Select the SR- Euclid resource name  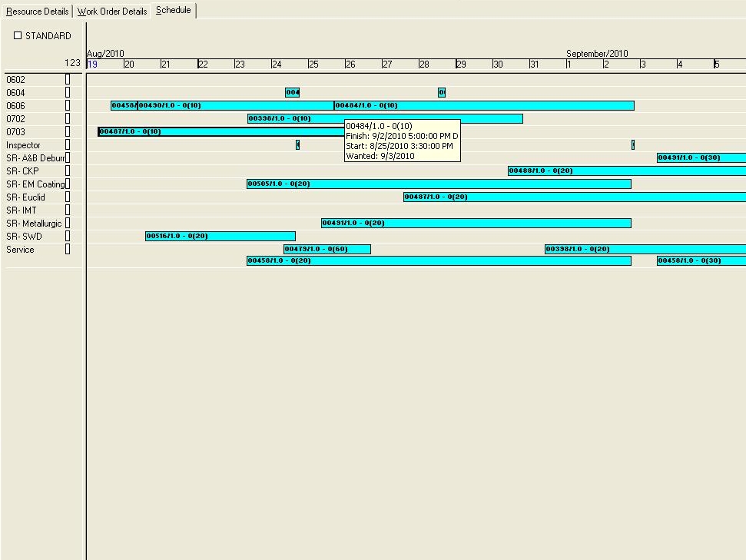pyautogui.click(x=26, y=197)
